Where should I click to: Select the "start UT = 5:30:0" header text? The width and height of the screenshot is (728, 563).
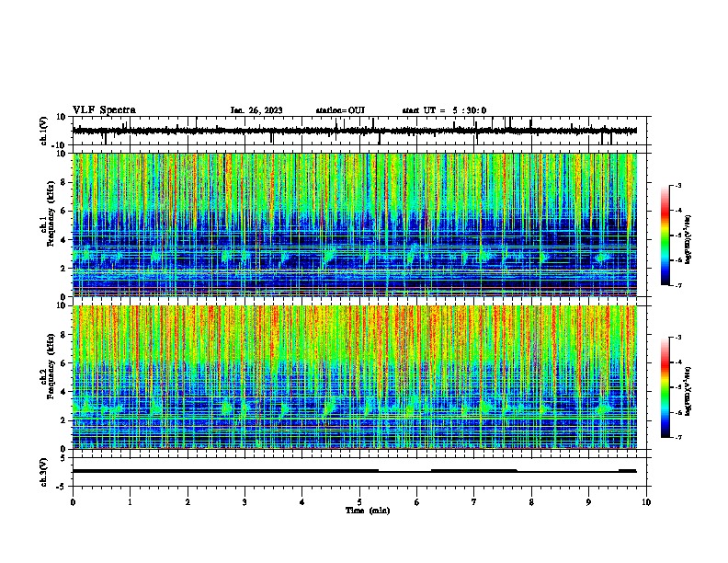pyautogui.click(x=444, y=110)
